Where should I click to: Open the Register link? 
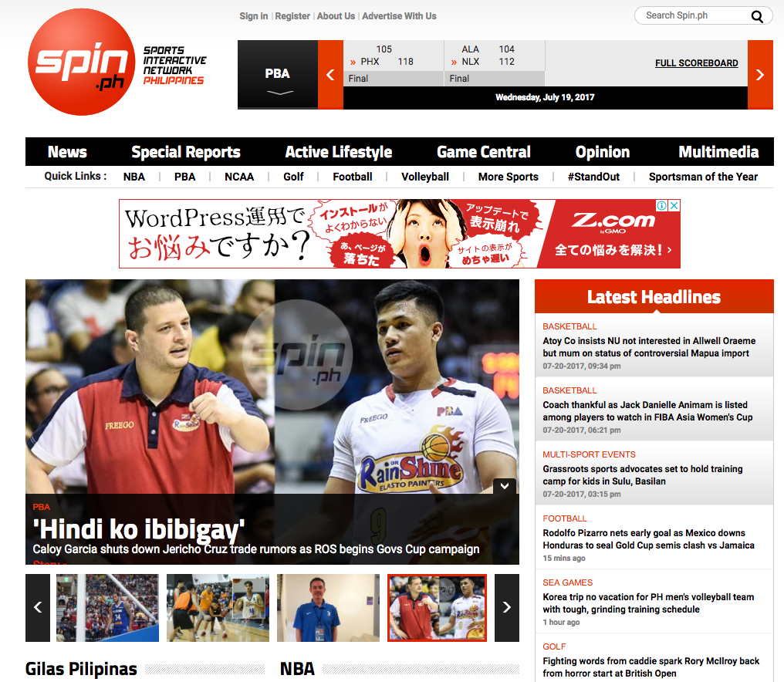pos(292,16)
